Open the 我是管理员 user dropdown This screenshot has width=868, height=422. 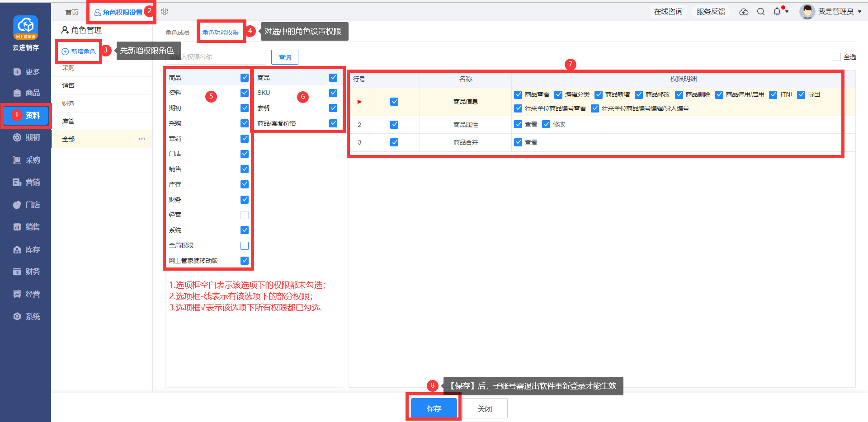click(x=831, y=12)
